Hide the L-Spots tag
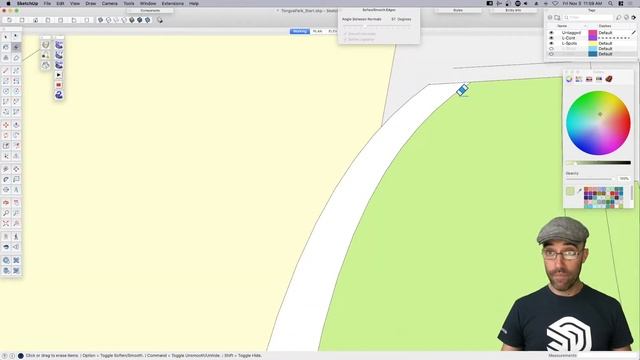The width and height of the screenshot is (640, 360). (x=551, y=43)
